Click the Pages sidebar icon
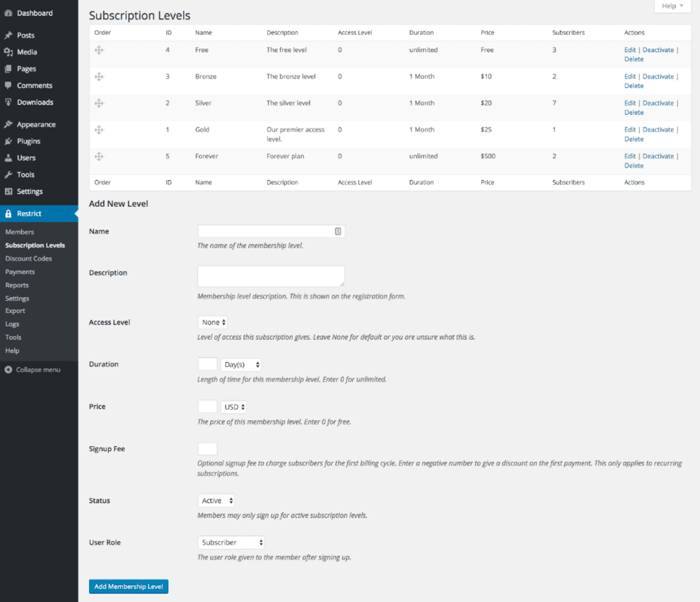700x602 pixels. (9, 68)
